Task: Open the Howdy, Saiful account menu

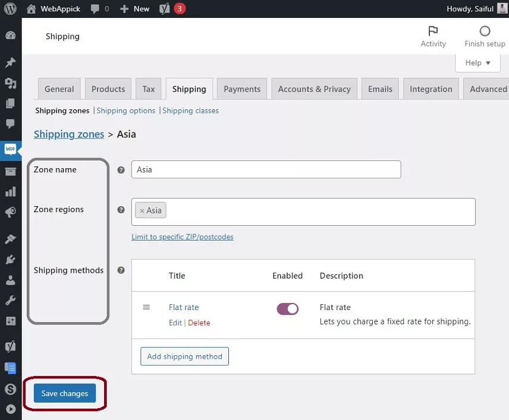Action: (476, 9)
